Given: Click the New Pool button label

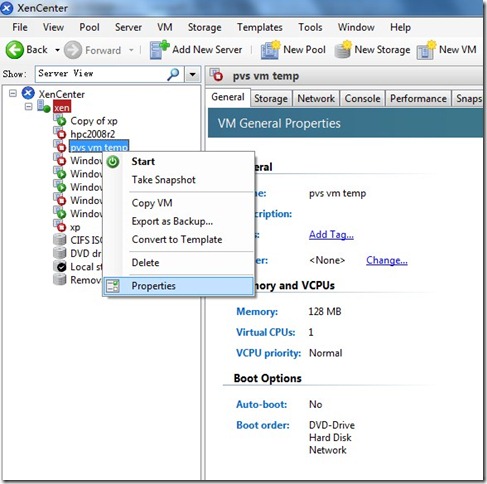Looking at the screenshot, I should 304,50.
